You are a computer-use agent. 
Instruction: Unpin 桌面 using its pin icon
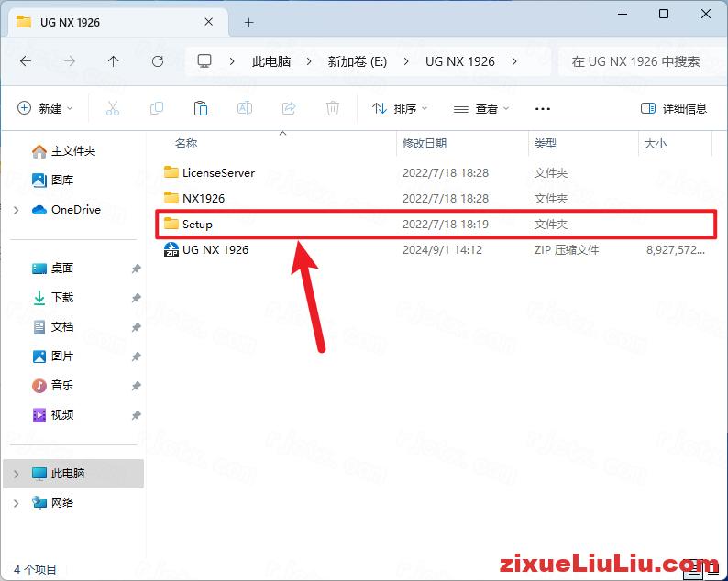136,269
